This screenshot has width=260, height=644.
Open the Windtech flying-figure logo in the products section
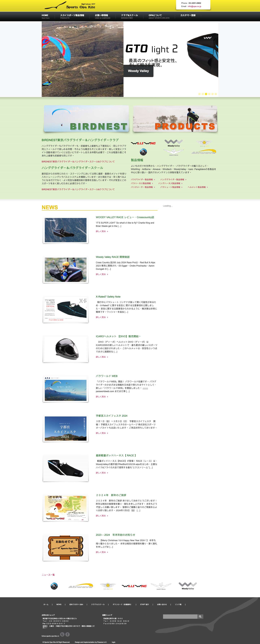point(174,152)
